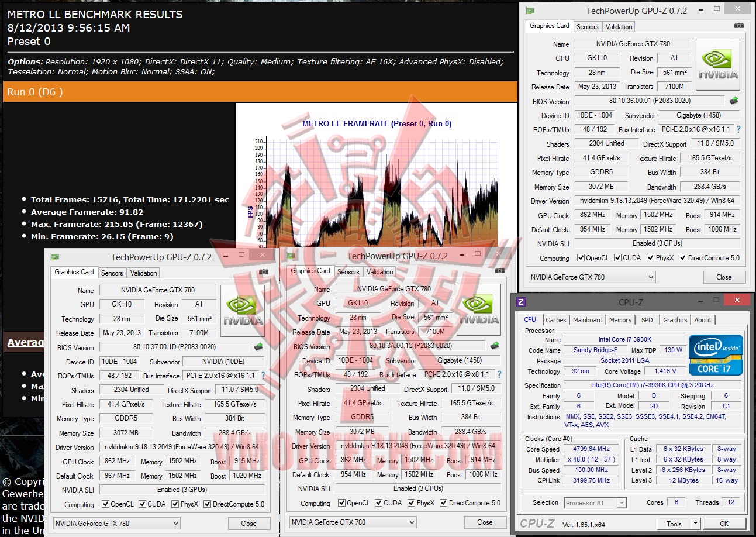The image size is (756, 537).
Task: Open the GPU selector dropdown in bottom-left GPU-Z
Action: point(116,524)
